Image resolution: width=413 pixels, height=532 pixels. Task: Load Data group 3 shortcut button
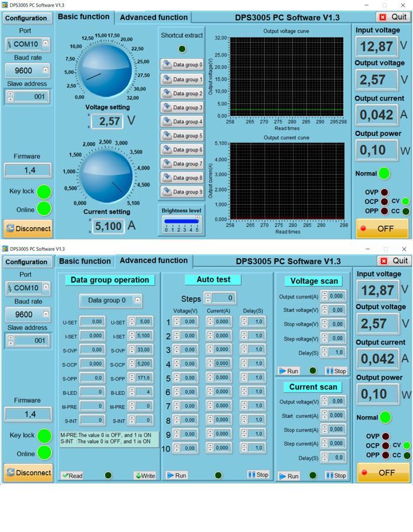(182, 107)
